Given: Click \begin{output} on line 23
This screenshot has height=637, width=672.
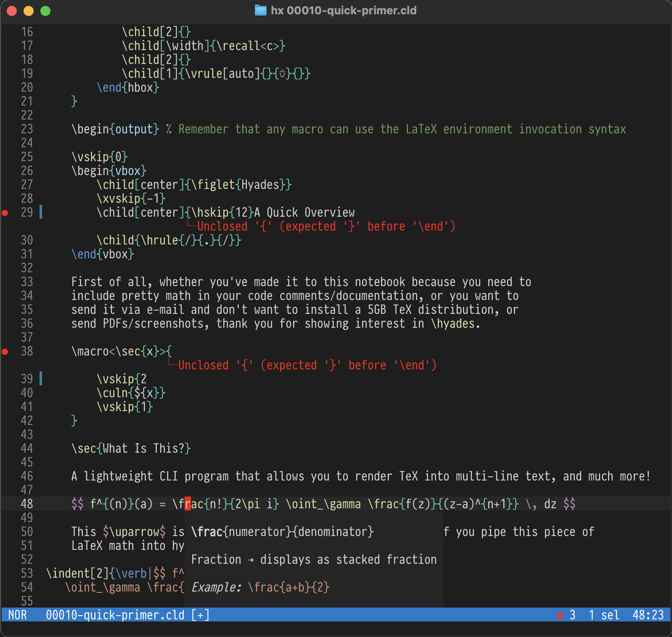Looking at the screenshot, I should [x=115, y=129].
